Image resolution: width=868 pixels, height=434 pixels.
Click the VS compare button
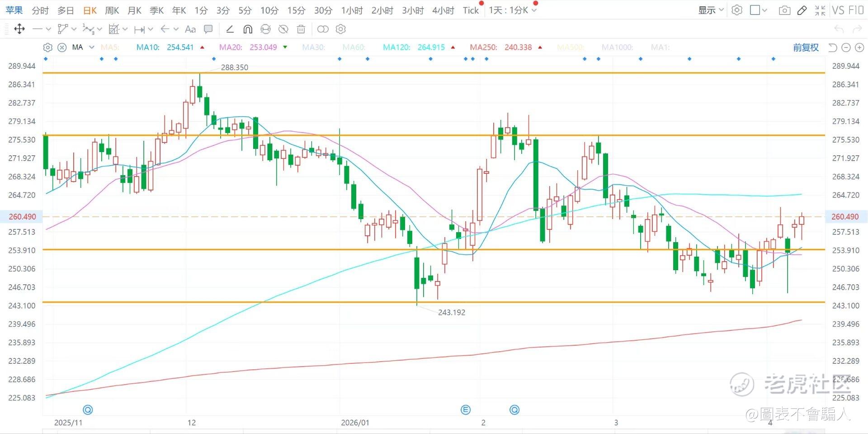pyautogui.click(x=838, y=10)
